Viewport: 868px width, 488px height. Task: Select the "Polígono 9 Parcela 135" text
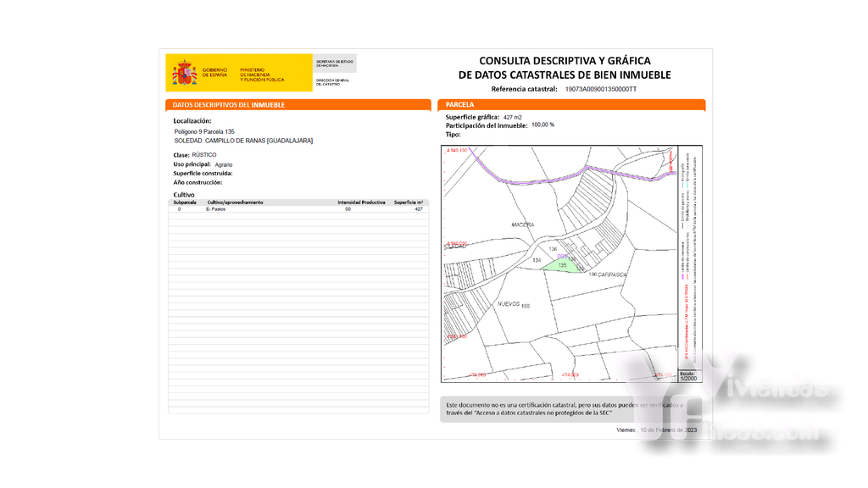tap(204, 131)
